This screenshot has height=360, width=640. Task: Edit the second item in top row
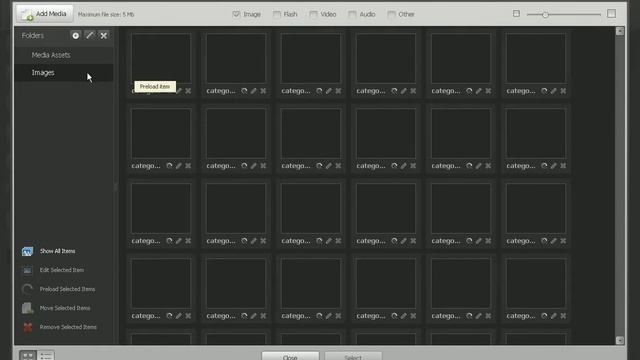click(x=253, y=91)
